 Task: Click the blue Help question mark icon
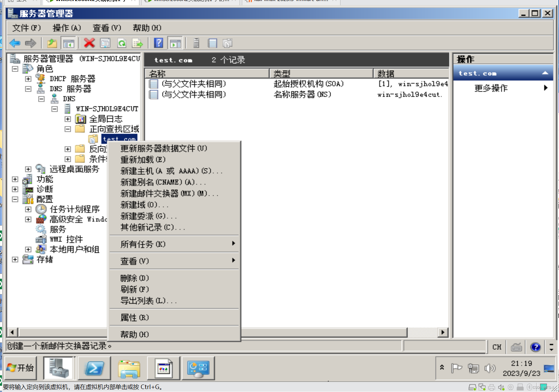click(x=158, y=43)
